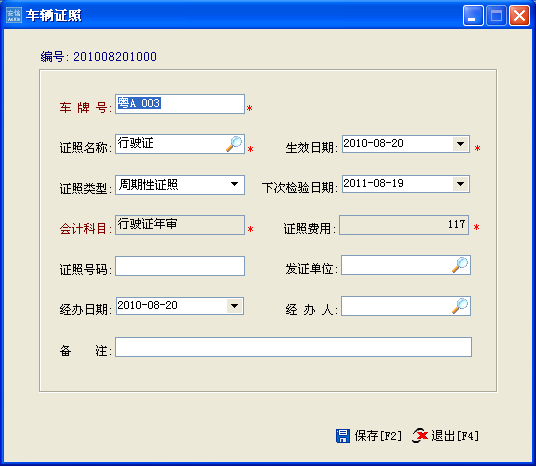Image resolution: width=536 pixels, height=467 pixels.
Task: Click the 备注 remarks field
Action: pyautogui.click(x=293, y=347)
